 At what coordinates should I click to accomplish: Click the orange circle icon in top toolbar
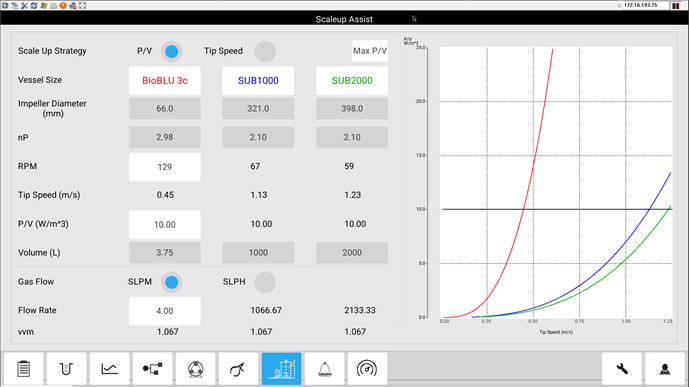coord(63,6)
